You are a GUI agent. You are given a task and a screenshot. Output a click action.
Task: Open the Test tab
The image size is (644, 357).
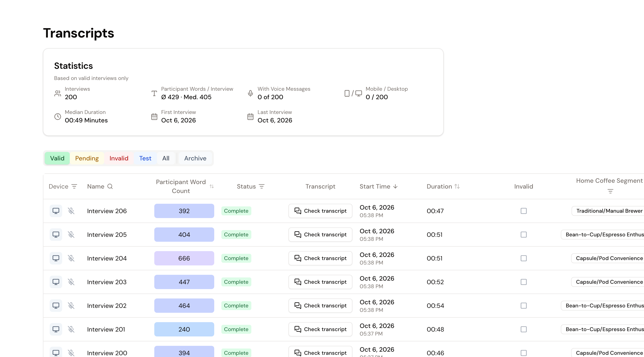point(145,158)
